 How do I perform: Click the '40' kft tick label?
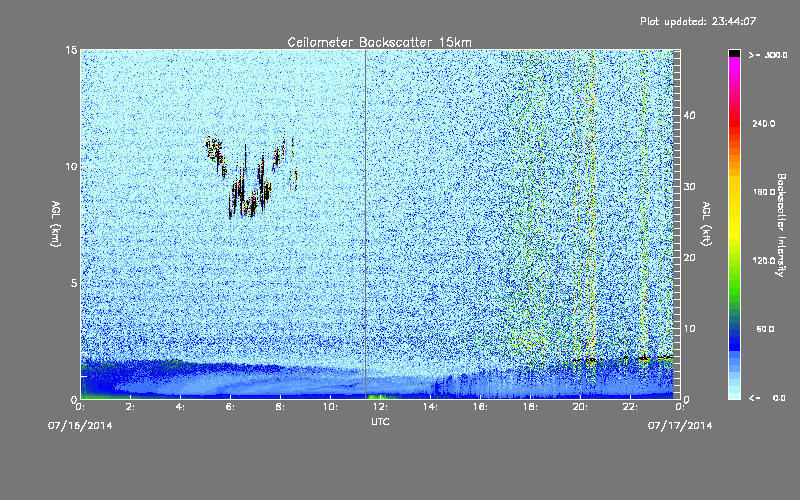(x=689, y=115)
